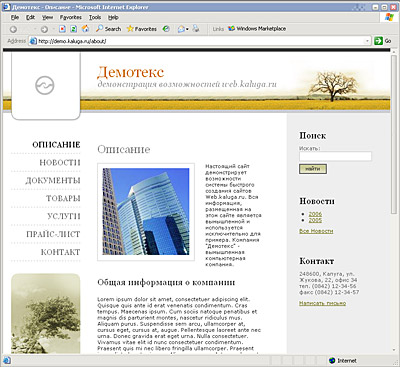The height and width of the screenshot is (367, 400).
Task: Click the Links toolbar label
Action: pyautogui.click(x=218, y=29)
